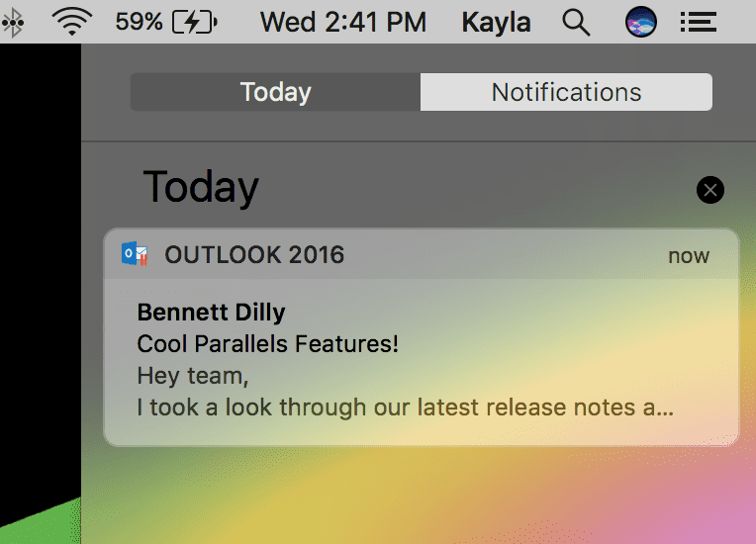Clear Today's notifications with the X
The image size is (756, 544).
coord(709,190)
